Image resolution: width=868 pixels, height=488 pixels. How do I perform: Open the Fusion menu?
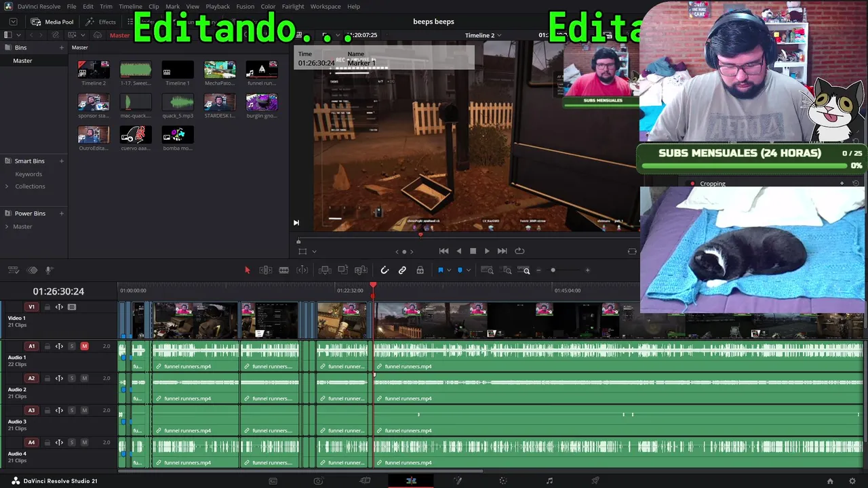[x=245, y=6]
